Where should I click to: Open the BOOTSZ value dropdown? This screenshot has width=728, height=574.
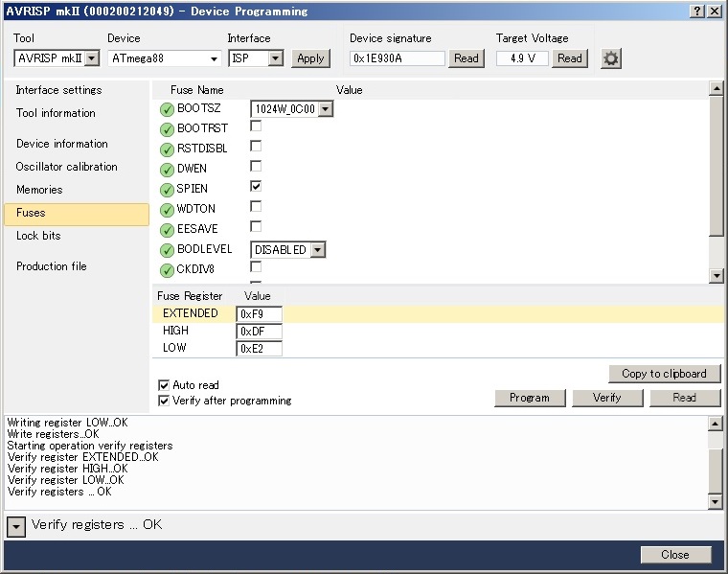tap(291, 109)
